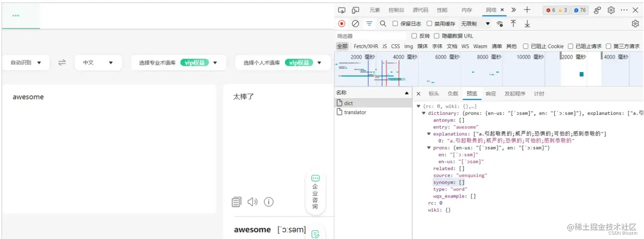Screen dimensions: 644x239
Task: Export HAR file with down-arrow icon
Action: (x=527, y=24)
